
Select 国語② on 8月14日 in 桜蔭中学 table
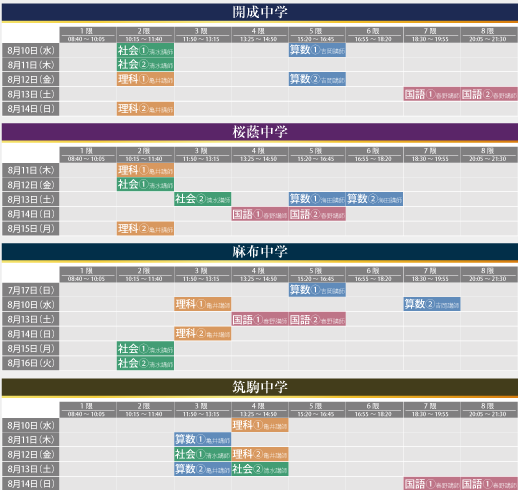click(x=317, y=214)
